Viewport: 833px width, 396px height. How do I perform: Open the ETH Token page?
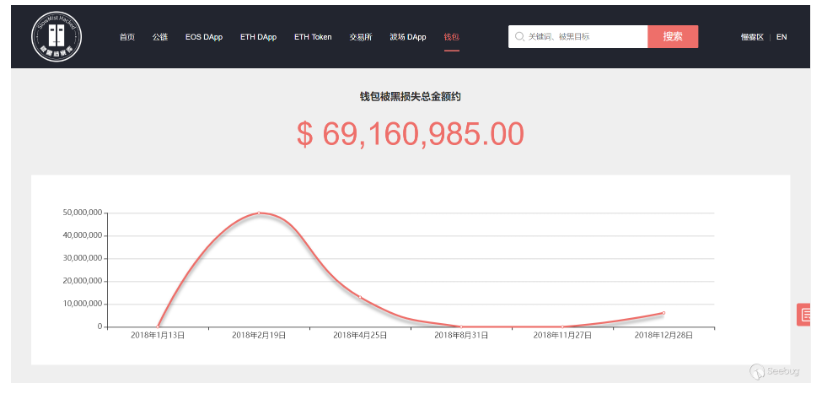pos(313,37)
